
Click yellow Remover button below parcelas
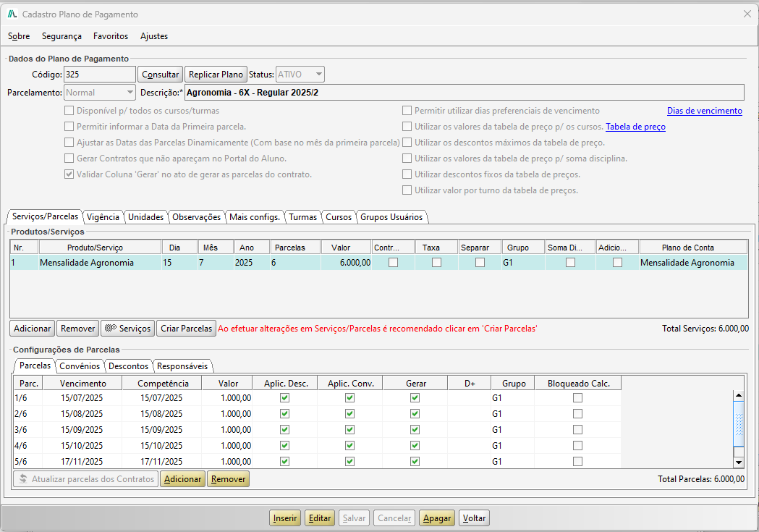click(x=228, y=479)
